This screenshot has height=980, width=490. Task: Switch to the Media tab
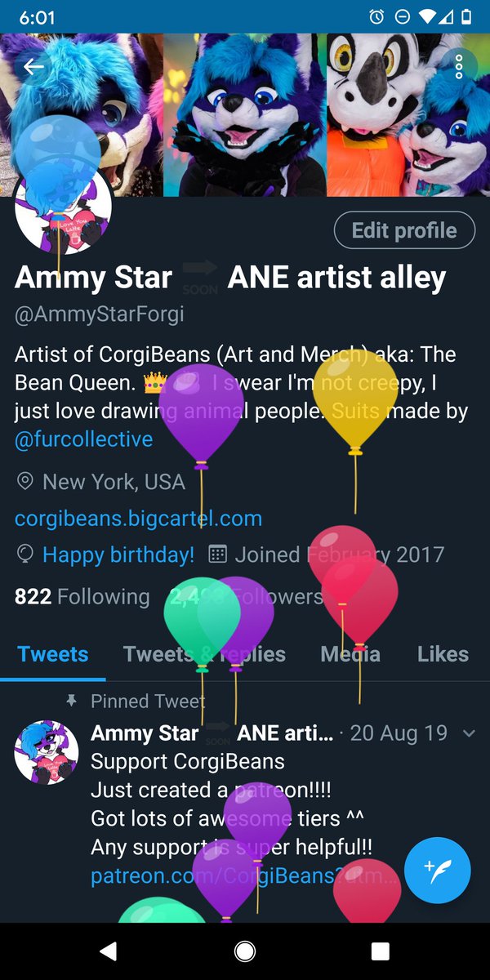coord(350,654)
